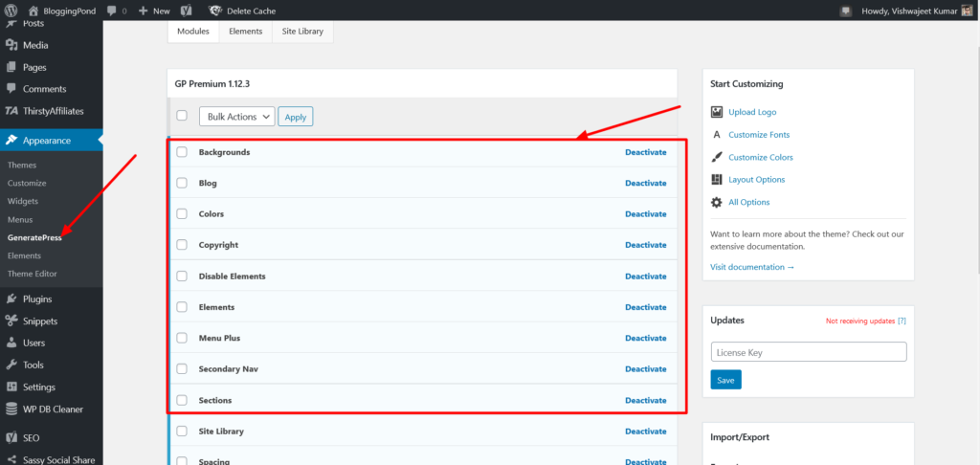Click the Customize Colors brush icon
The height and width of the screenshot is (465, 980).
(x=716, y=157)
